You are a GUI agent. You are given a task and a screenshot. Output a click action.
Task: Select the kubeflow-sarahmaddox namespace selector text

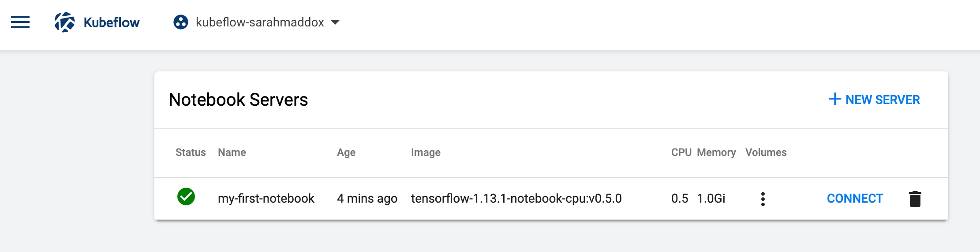tap(260, 22)
